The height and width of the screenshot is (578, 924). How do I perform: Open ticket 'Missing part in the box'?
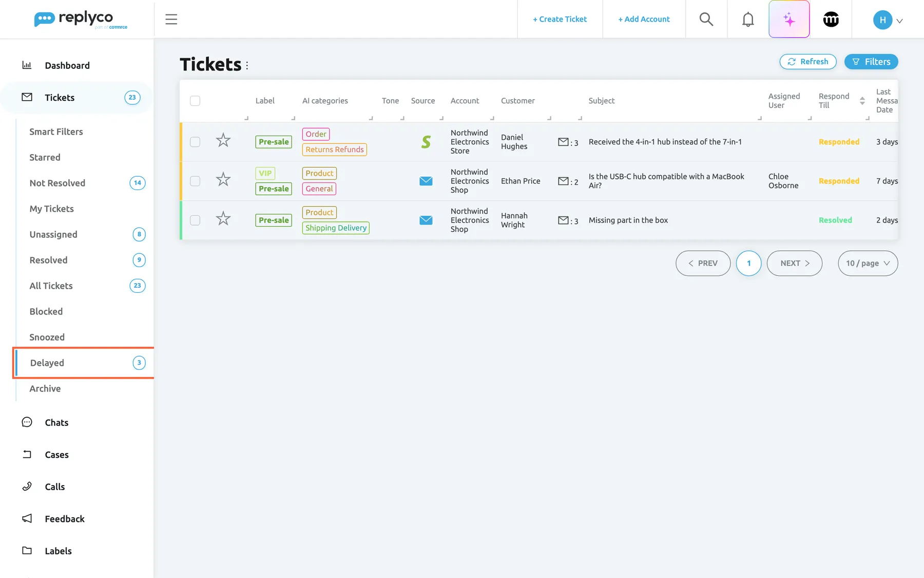[628, 220]
